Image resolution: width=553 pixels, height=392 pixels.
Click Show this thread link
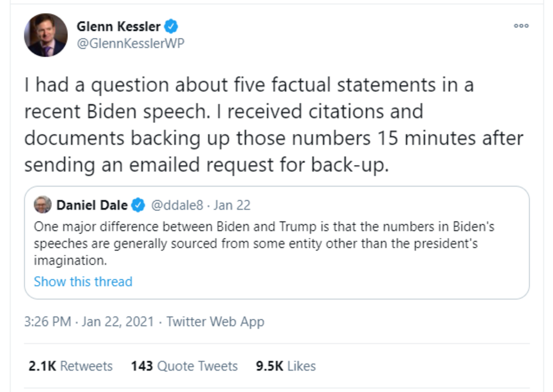[83, 282]
